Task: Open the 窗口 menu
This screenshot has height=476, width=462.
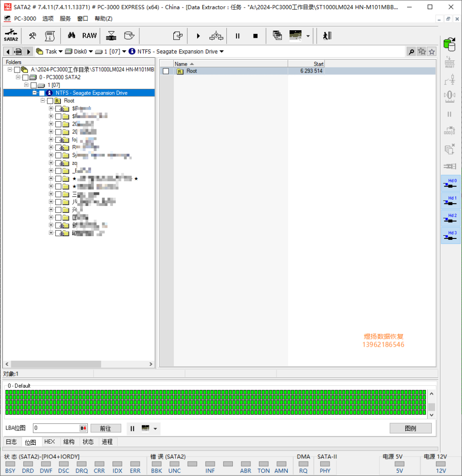Action: (83, 19)
